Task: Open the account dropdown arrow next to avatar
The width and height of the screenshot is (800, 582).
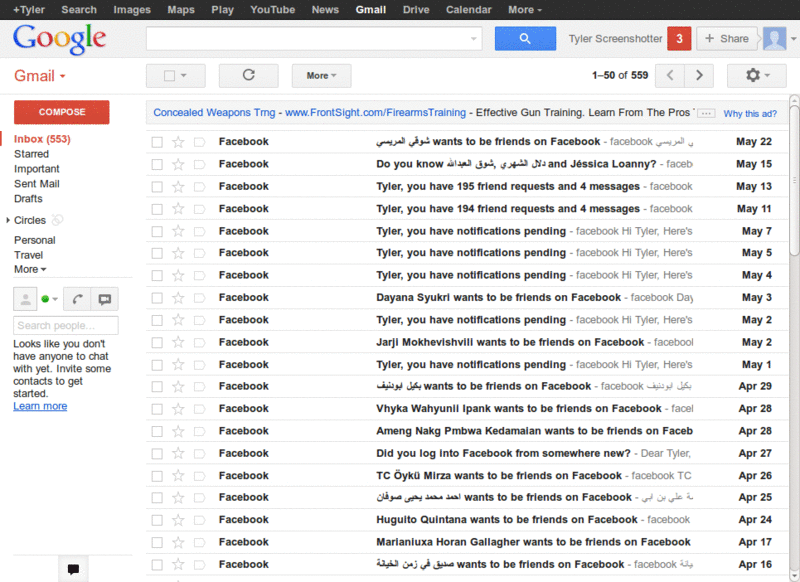Action: tap(793, 39)
